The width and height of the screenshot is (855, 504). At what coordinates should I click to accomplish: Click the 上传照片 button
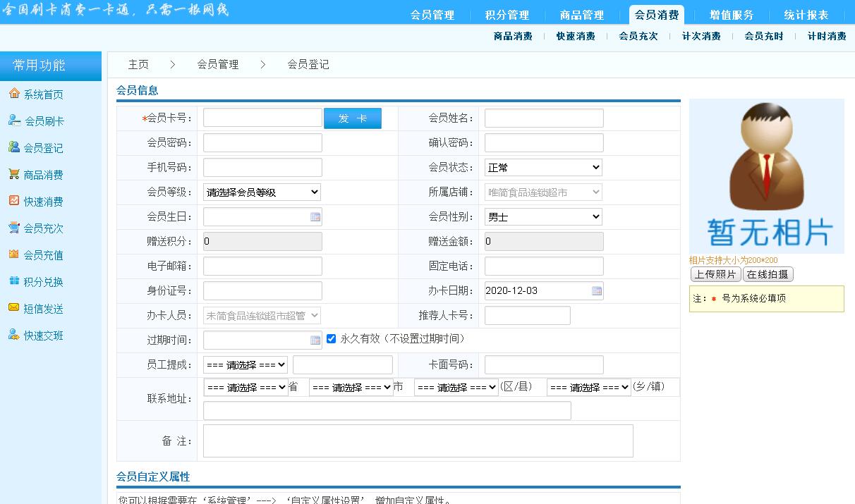(x=715, y=275)
